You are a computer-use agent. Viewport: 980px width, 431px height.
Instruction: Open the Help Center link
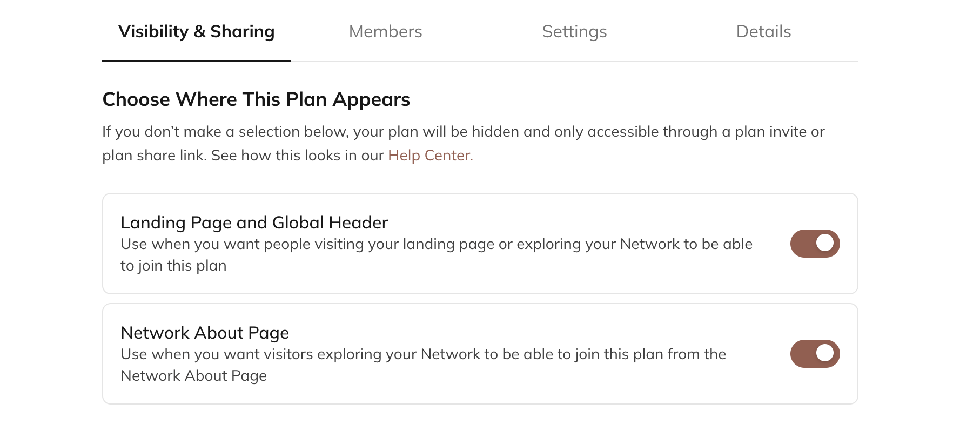[429, 155]
